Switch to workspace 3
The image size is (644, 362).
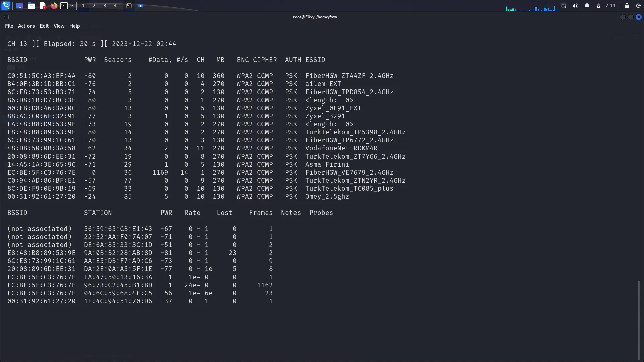click(x=105, y=6)
